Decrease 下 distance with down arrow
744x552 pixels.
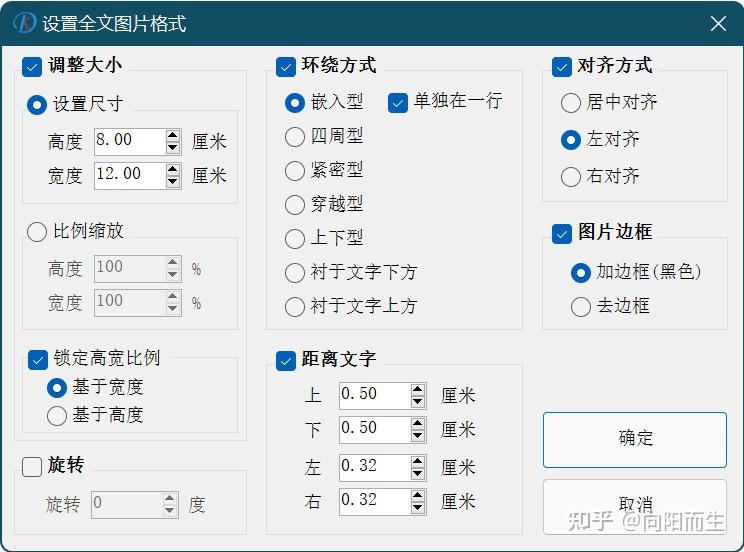click(418, 437)
